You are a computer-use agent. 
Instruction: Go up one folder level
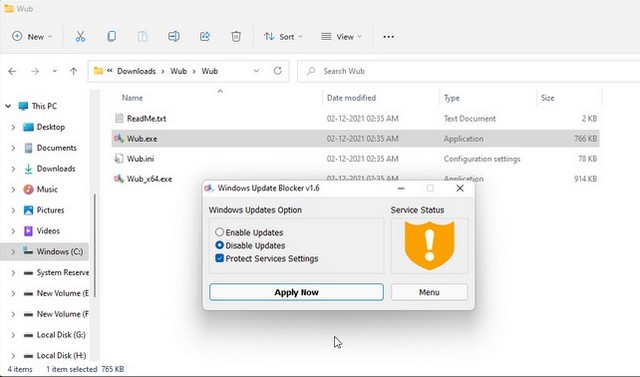(73, 71)
